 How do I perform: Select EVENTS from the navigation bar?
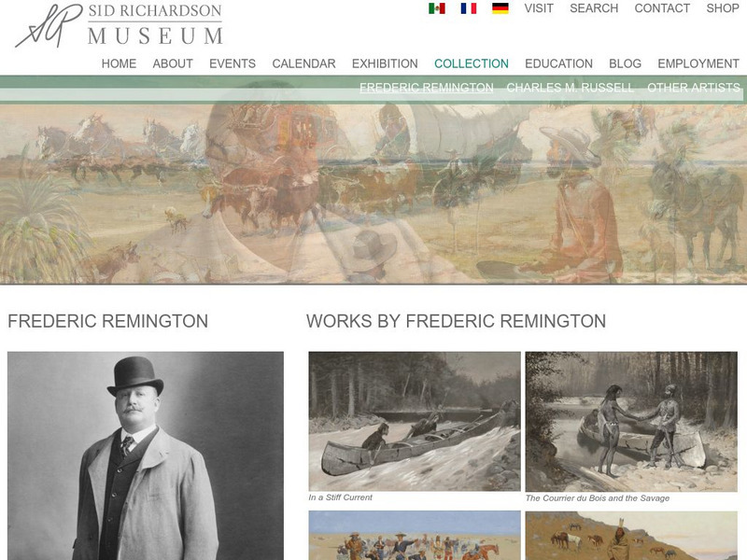[x=233, y=63]
